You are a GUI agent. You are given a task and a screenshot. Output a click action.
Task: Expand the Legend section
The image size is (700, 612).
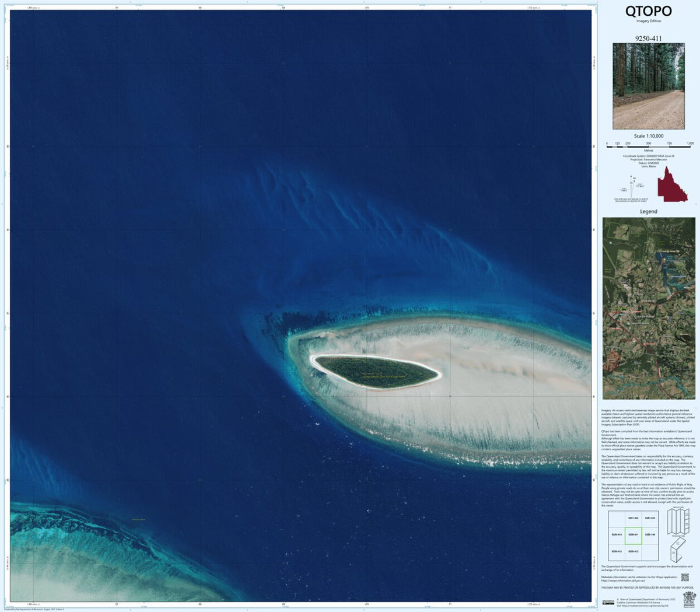click(x=649, y=211)
